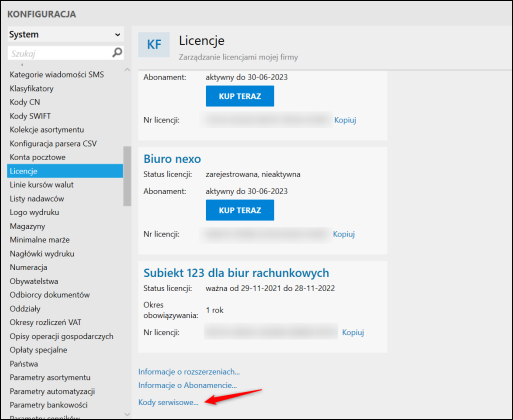Open Parametry asortymentu

(50, 377)
